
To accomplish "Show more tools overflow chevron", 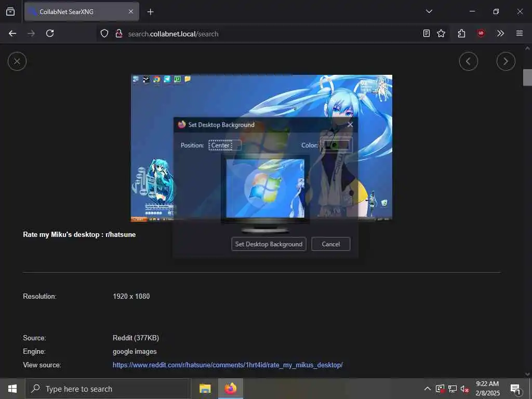I will [x=500, y=34].
